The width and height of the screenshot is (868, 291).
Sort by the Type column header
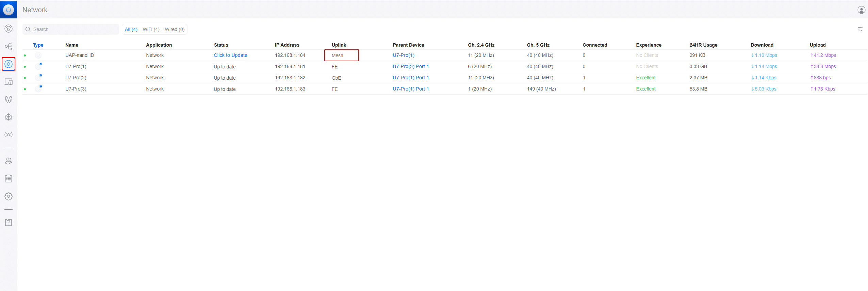(38, 45)
